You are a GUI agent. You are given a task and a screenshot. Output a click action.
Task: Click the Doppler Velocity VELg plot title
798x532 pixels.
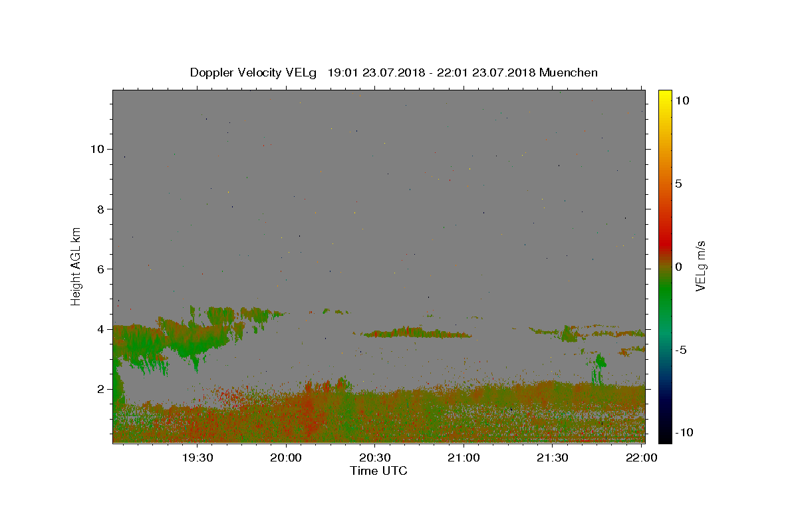(394, 72)
